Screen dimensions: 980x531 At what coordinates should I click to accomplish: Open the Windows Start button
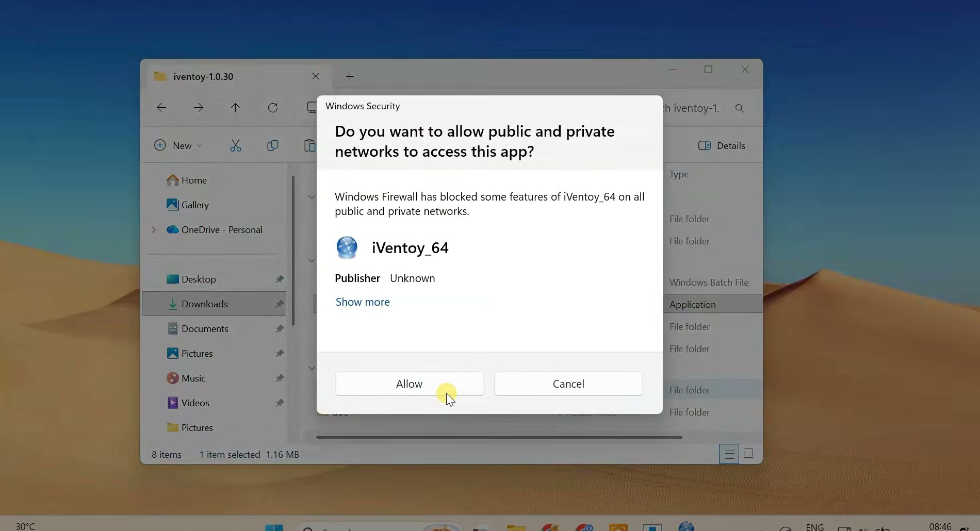(x=274, y=527)
